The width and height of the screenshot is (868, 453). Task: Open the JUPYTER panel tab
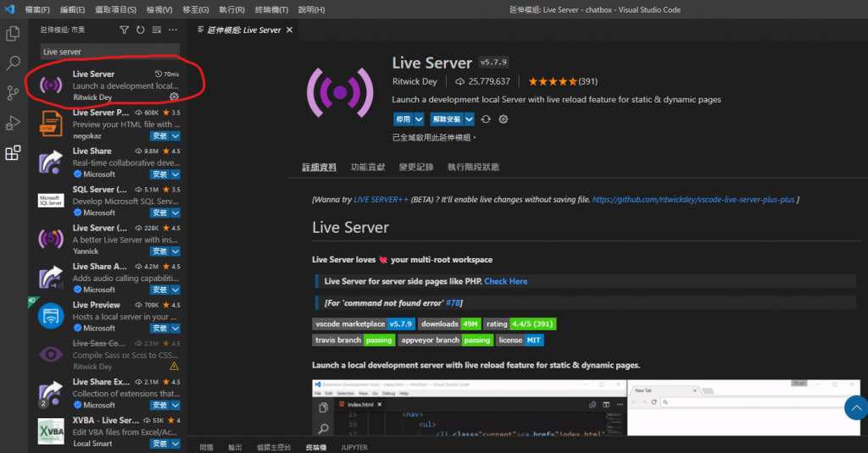tap(354, 447)
